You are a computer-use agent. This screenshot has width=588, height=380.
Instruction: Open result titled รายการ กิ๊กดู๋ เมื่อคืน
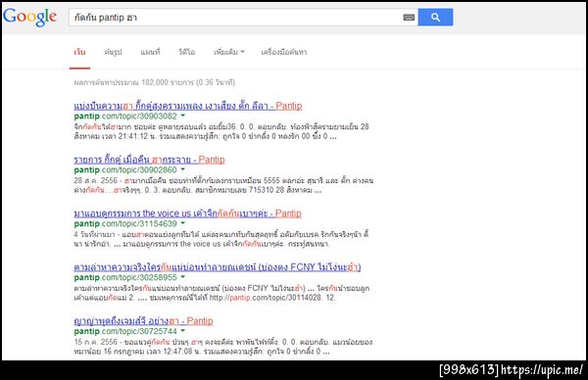coord(149,160)
